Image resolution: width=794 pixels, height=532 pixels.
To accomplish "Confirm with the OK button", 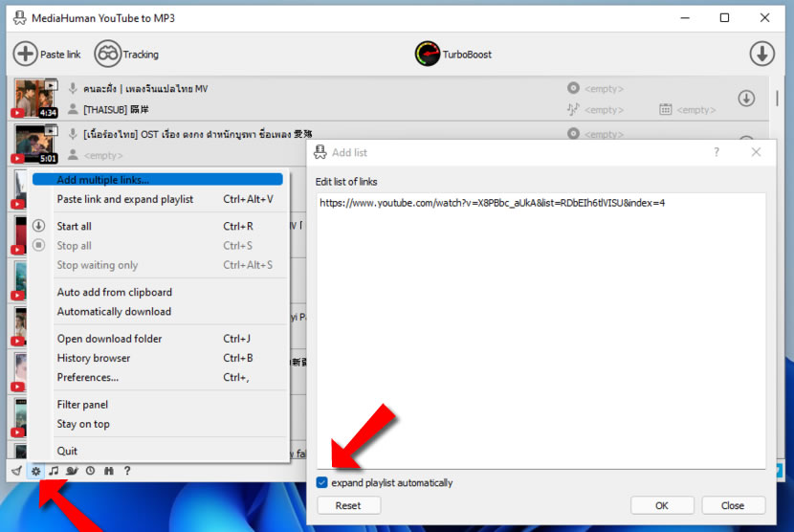I will [x=662, y=505].
